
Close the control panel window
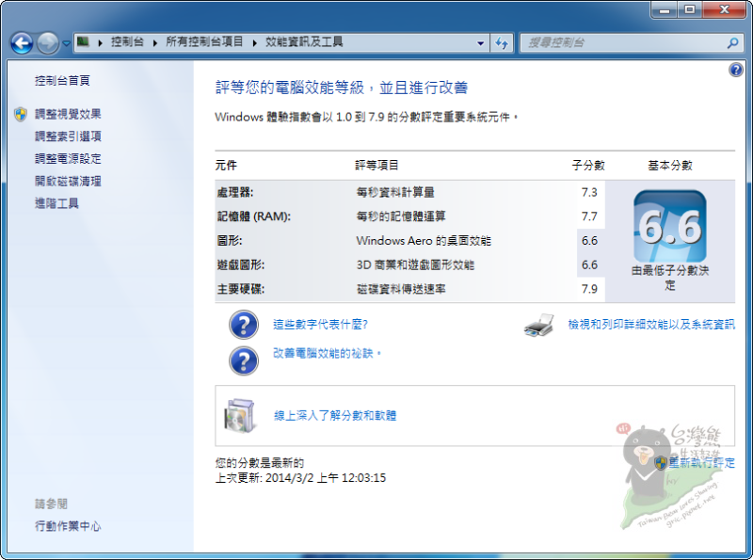point(725,9)
